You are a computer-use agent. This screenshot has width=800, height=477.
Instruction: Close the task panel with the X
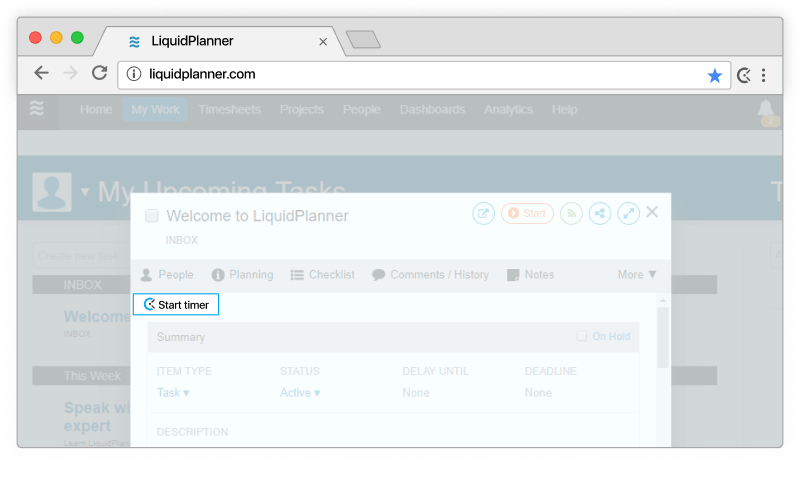[652, 212]
